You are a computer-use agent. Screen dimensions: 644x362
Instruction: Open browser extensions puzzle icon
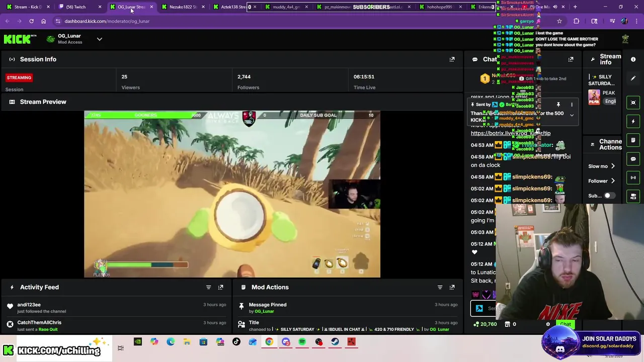[x=576, y=21]
